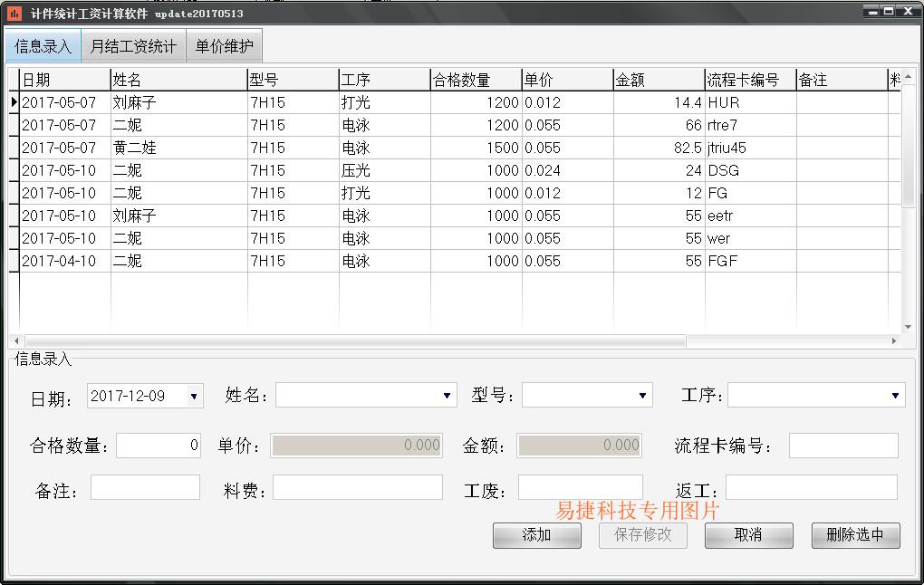Click the cell 黄二娃
Image resolution: width=924 pixels, height=585 pixels.
tap(179, 148)
